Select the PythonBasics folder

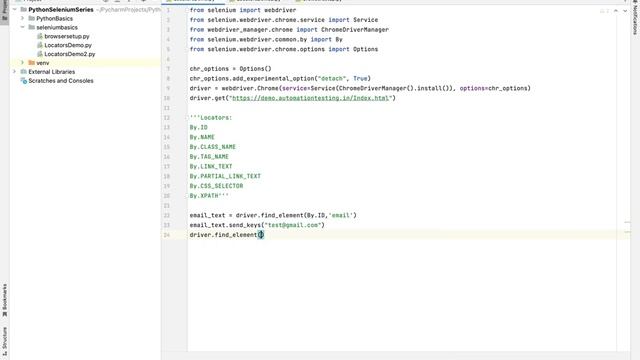(54, 18)
